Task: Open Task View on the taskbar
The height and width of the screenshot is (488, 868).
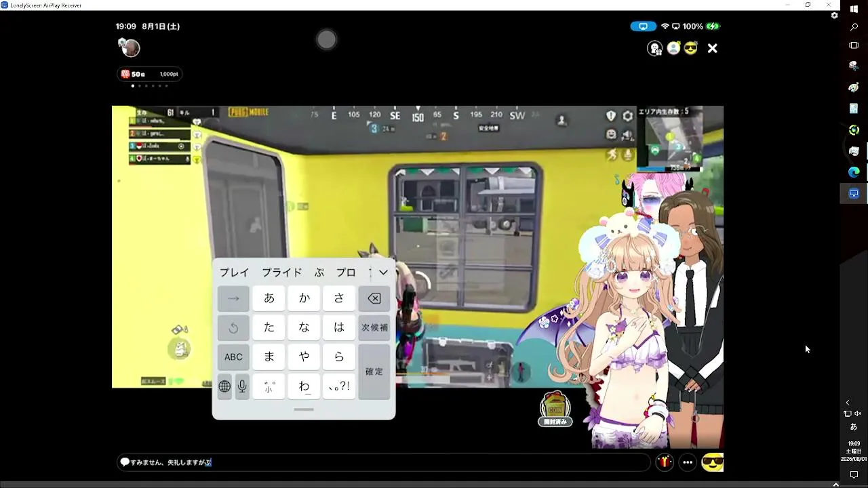Action: coord(854,45)
